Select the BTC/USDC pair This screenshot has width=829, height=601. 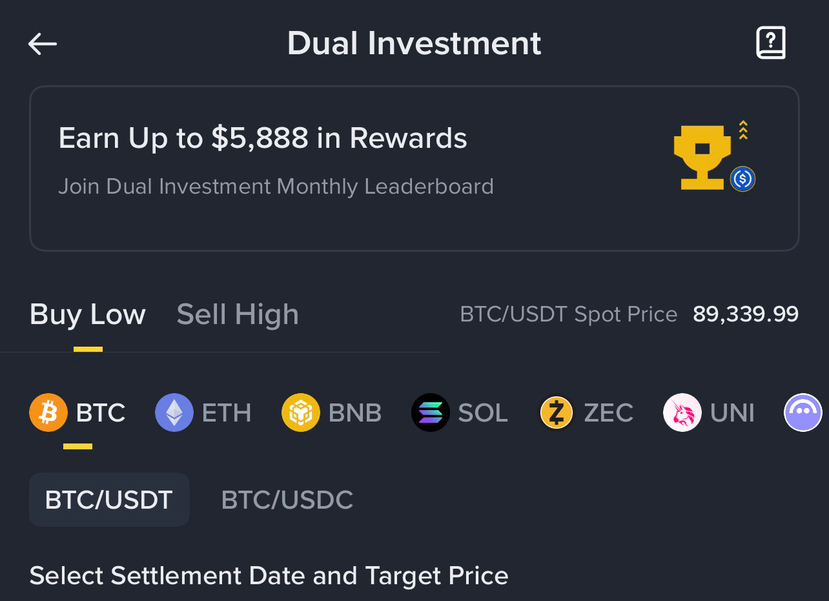coord(287,499)
